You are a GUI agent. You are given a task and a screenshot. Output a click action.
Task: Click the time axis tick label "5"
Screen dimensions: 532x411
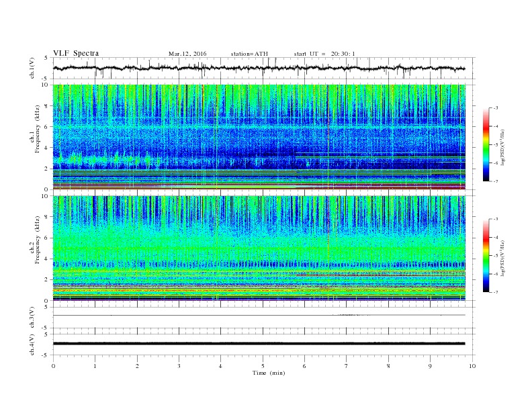pyautogui.click(x=263, y=366)
